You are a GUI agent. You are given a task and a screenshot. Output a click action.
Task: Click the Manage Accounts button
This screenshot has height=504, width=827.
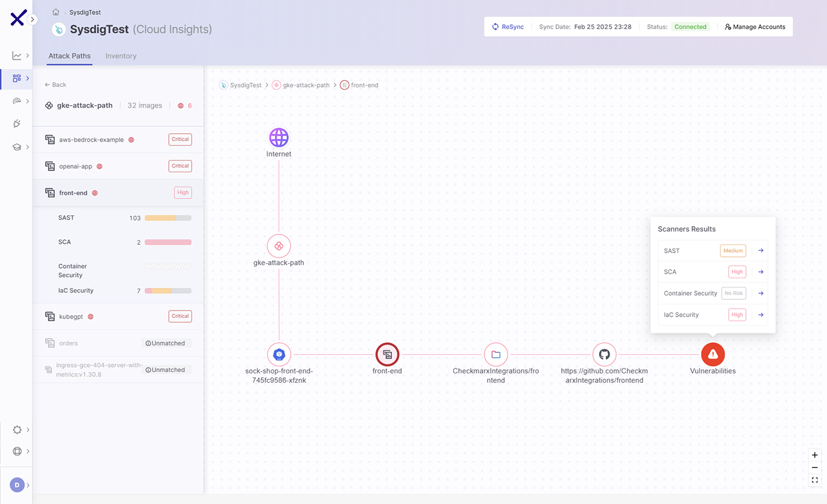[755, 27]
